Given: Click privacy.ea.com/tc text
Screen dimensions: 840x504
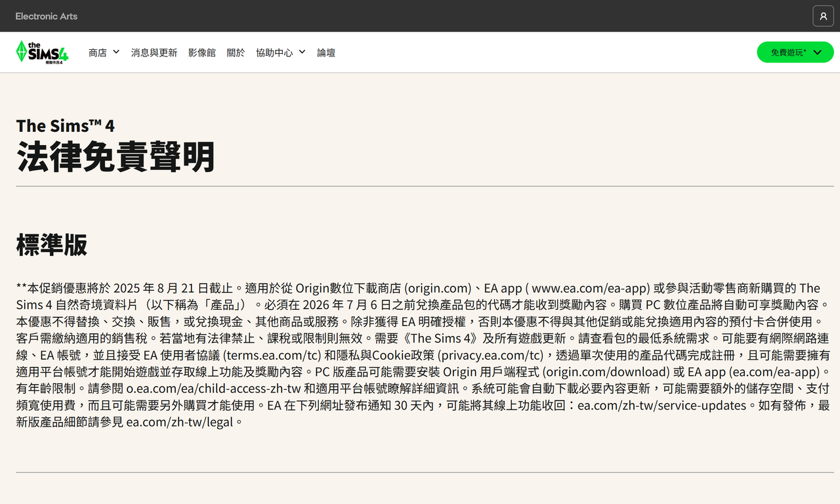Looking at the screenshot, I should point(490,355).
